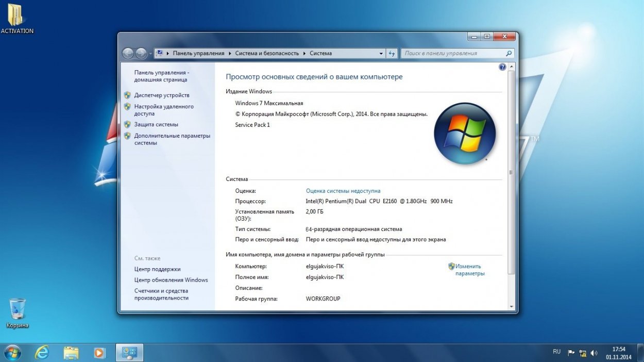Click the Поиск в панели управления search field
The height and width of the screenshot is (362, 644).
[453, 53]
